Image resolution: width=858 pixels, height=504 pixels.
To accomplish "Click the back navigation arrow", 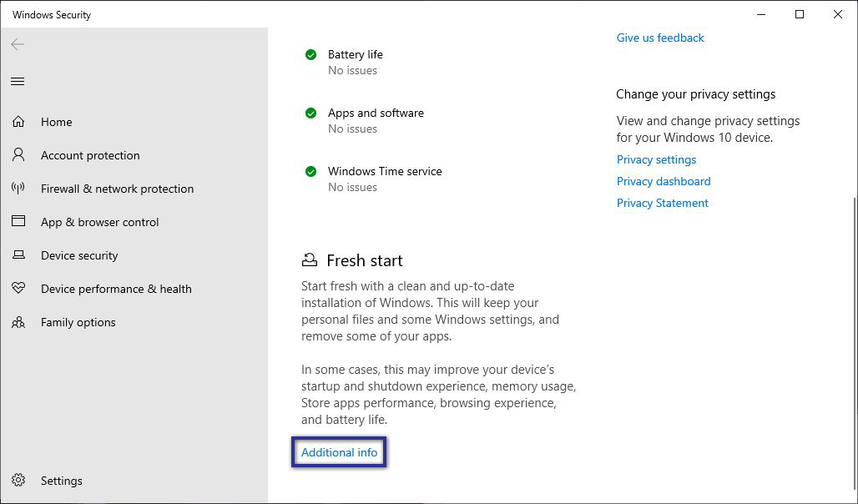I will point(17,44).
